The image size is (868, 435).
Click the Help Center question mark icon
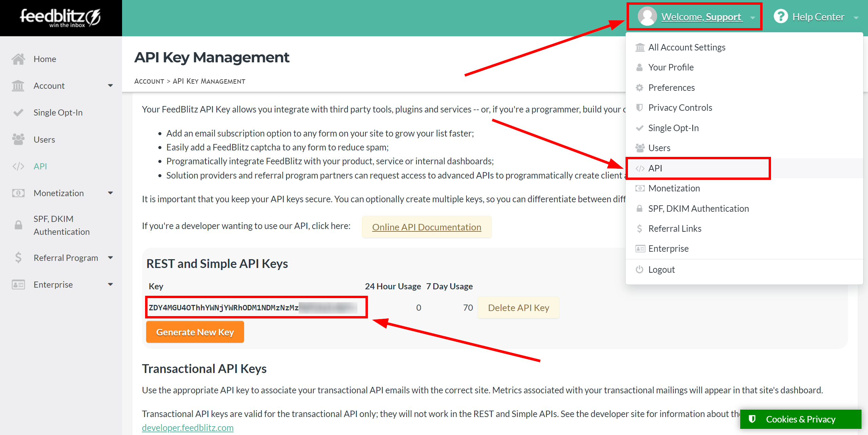pyautogui.click(x=781, y=16)
